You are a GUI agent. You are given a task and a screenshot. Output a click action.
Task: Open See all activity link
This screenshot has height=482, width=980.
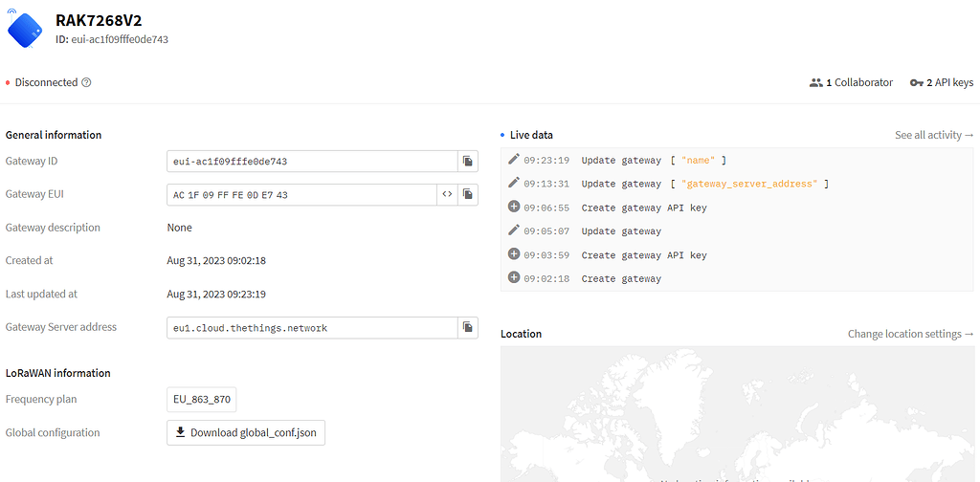pyautogui.click(x=933, y=136)
